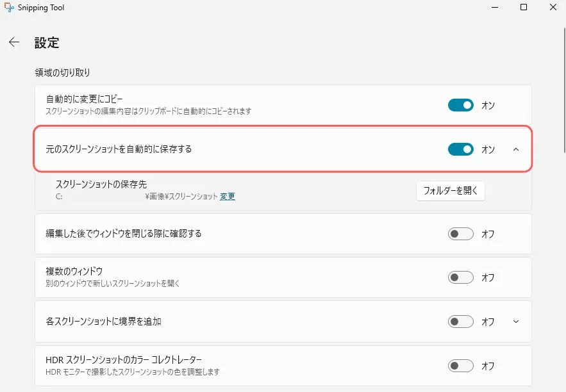Click the 領域の切り取り section heading
566x392 pixels.
[x=62, y=73]
